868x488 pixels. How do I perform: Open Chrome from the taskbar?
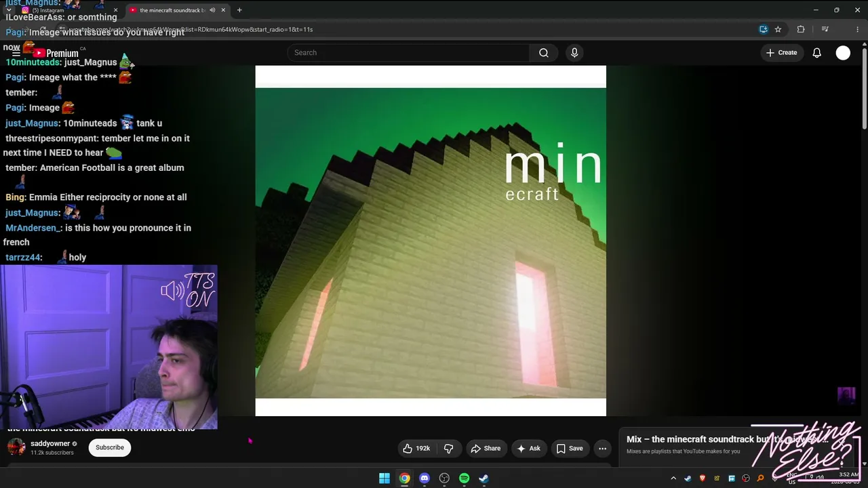404,479
